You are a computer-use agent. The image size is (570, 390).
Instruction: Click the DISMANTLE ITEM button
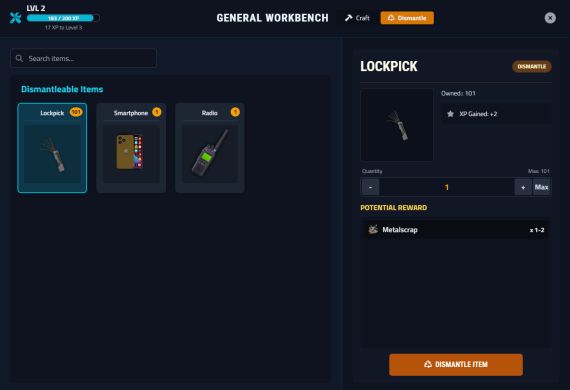(456, 365)
